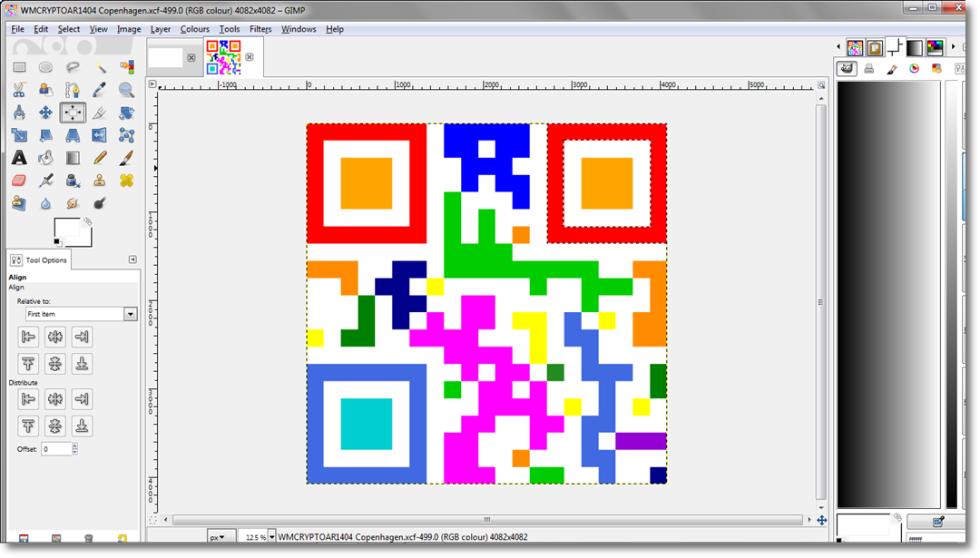Select the Eraser tool
This screenshot has height=558, width=980.
pos(19,181)
